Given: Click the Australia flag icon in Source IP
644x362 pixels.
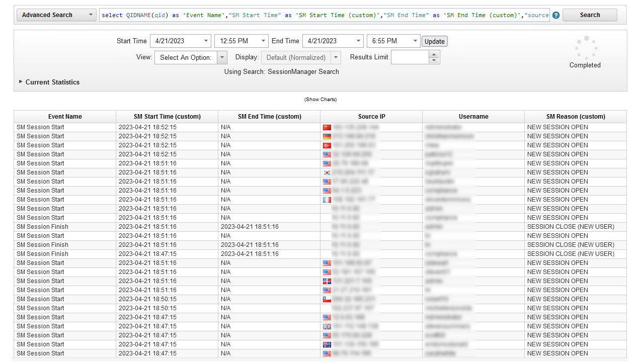Looking at the screenshot, I should click(327, 344).
